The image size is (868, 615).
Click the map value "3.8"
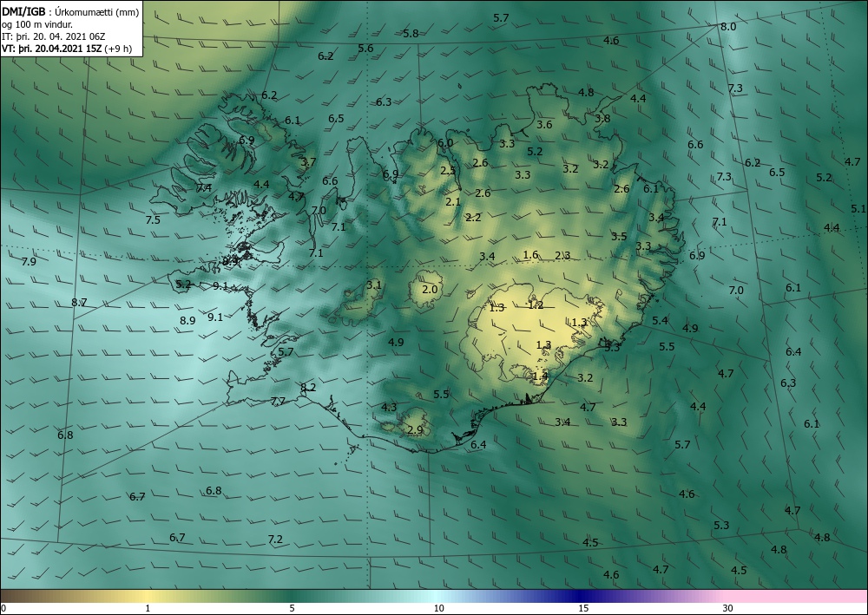tap(602, 118)
